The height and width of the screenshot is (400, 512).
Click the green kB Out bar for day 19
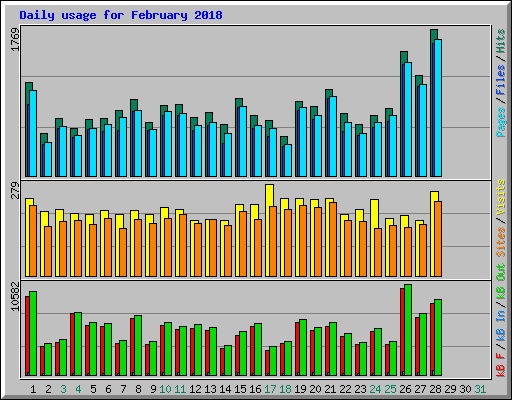coord(303,348)
